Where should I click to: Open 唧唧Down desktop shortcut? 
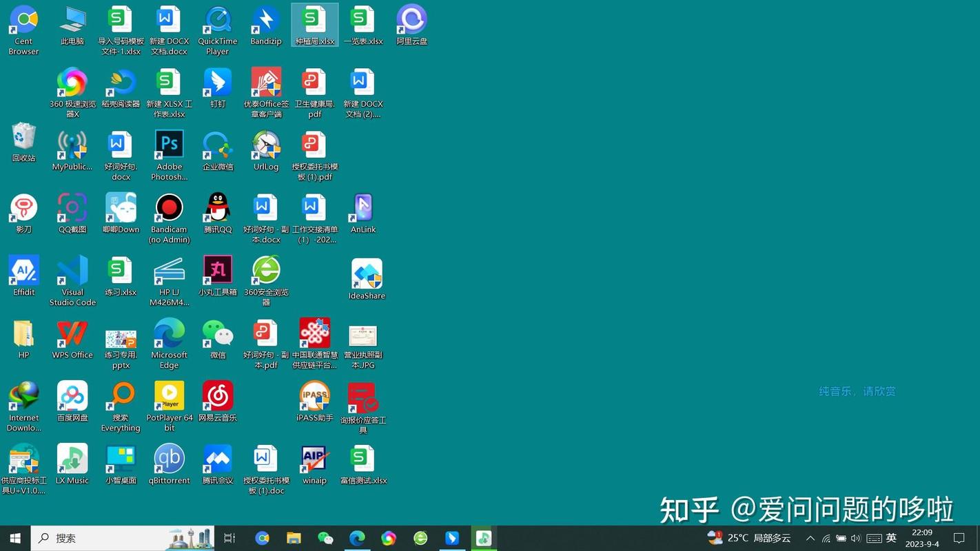(x=121, y=208)
